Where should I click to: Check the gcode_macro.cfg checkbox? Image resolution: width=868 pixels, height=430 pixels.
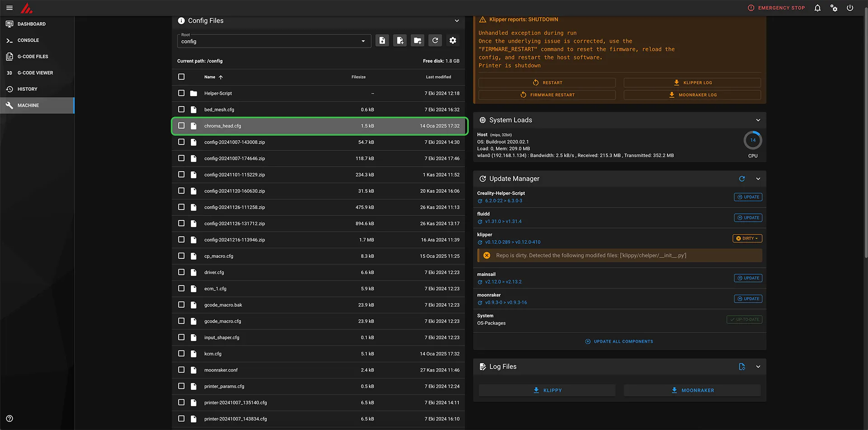tap(181, 321)
